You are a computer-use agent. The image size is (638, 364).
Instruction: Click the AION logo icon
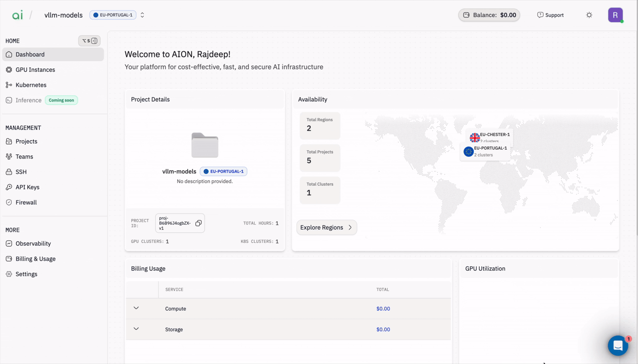(x=17, y=15)
